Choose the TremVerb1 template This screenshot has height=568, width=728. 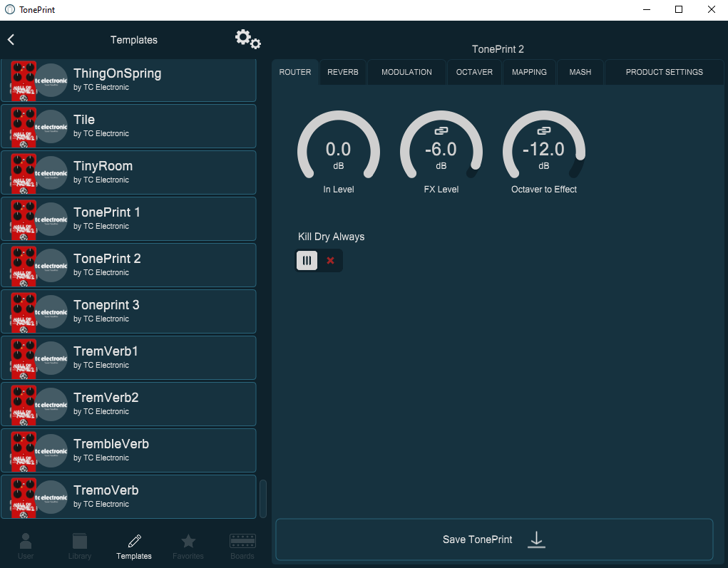point(128,358)
